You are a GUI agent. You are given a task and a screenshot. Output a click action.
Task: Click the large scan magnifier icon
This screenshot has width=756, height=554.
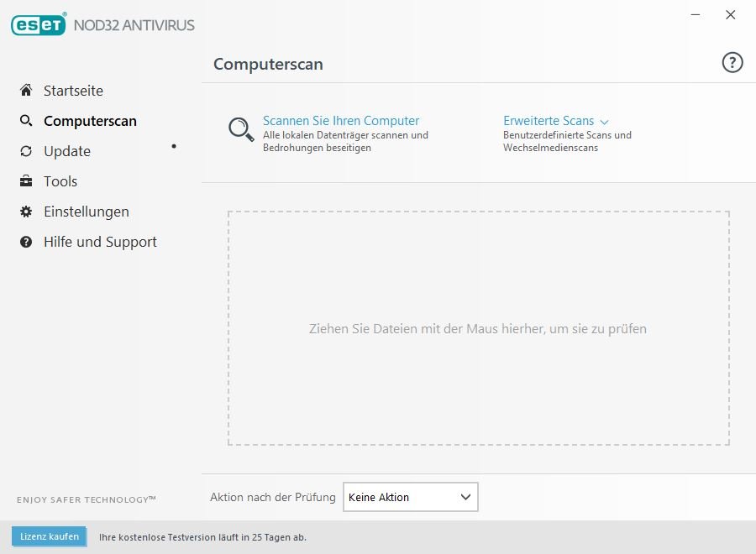[x=241, y=129]
